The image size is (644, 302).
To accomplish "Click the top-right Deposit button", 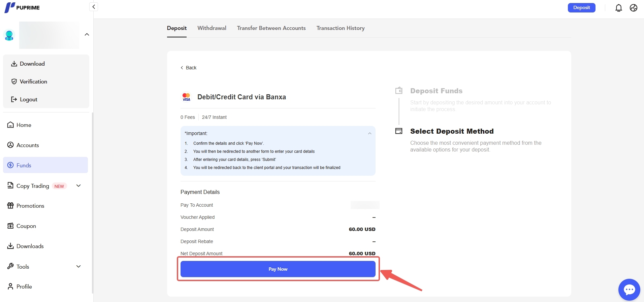I will coord(581,8).
